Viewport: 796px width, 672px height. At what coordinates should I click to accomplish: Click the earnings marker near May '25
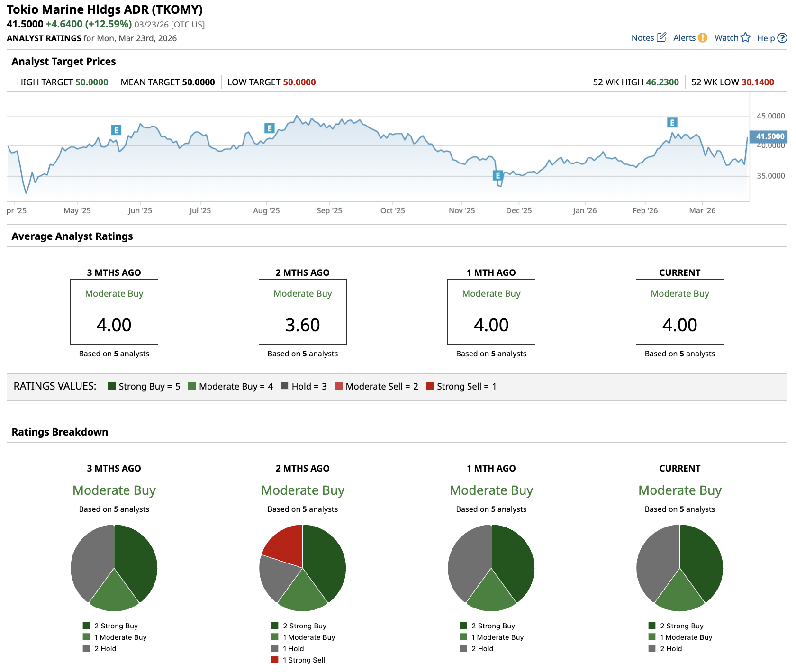[x=116, y=130]
